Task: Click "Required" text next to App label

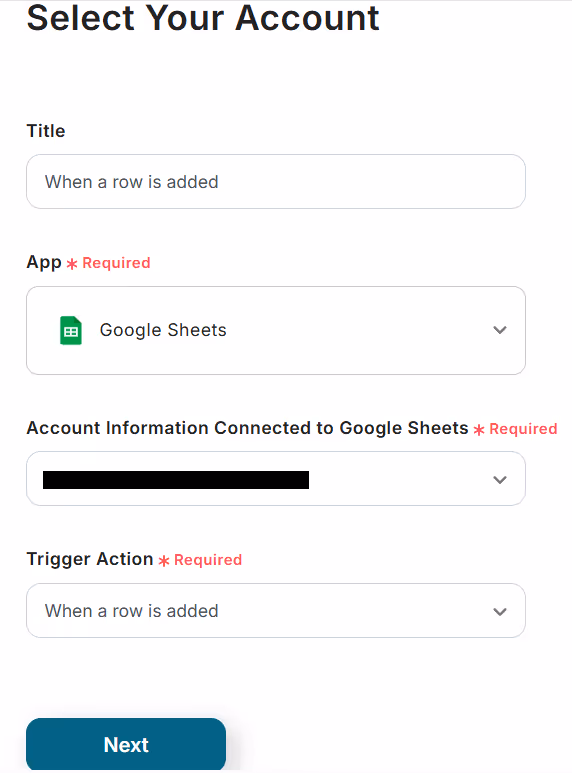Action: click(116, 263)
